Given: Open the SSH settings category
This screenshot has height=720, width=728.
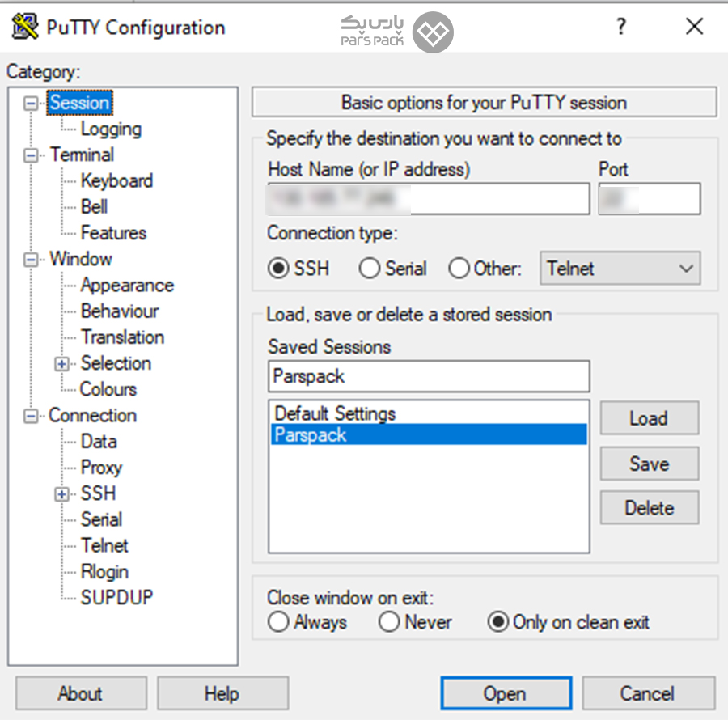Looking at the screenshot, I should [x=98, y=494].
